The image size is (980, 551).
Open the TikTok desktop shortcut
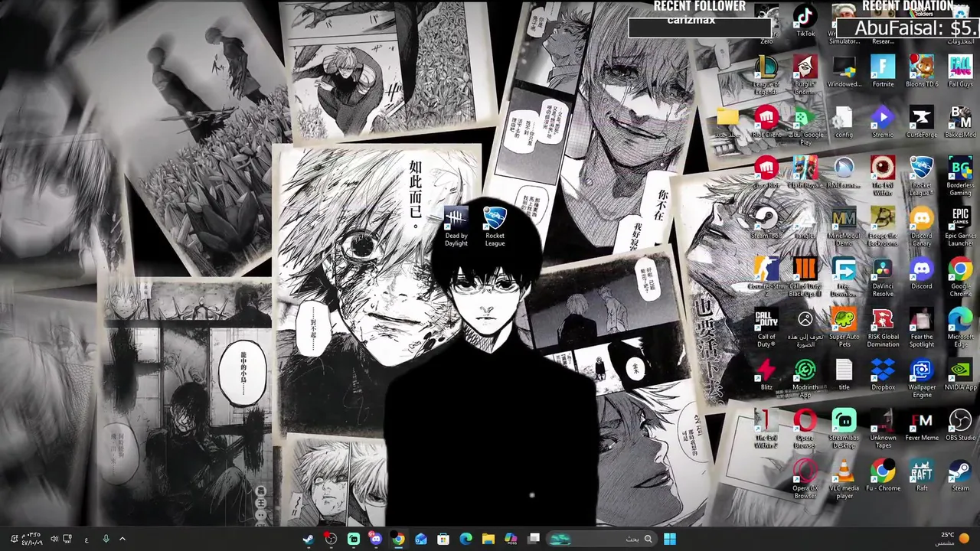point(805,21)
